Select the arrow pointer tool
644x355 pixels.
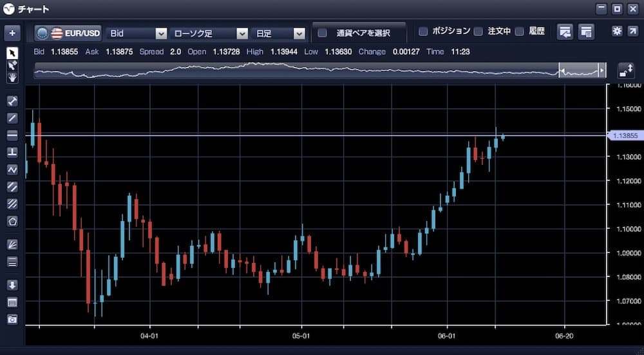click(x=12, y=53)
